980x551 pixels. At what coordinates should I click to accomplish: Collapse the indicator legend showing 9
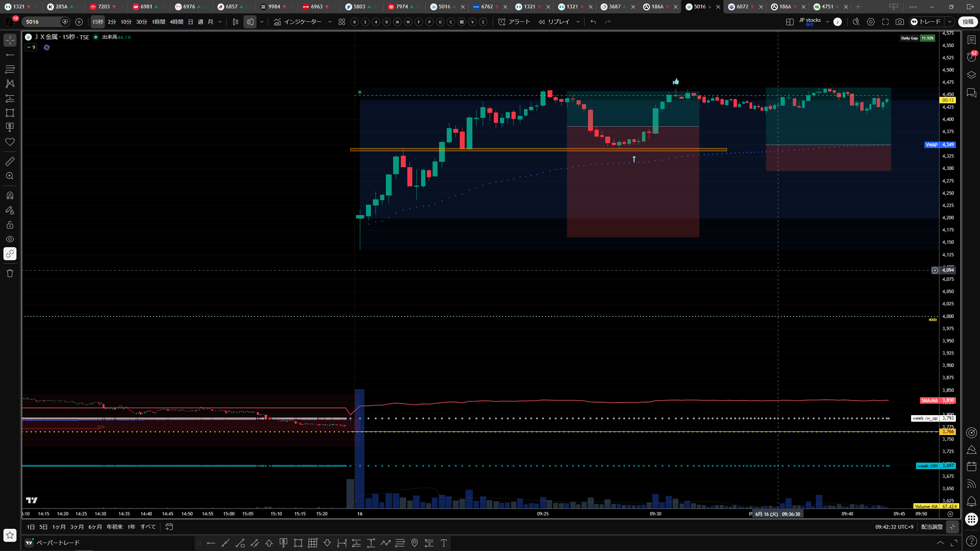click(x=31, y=47)
